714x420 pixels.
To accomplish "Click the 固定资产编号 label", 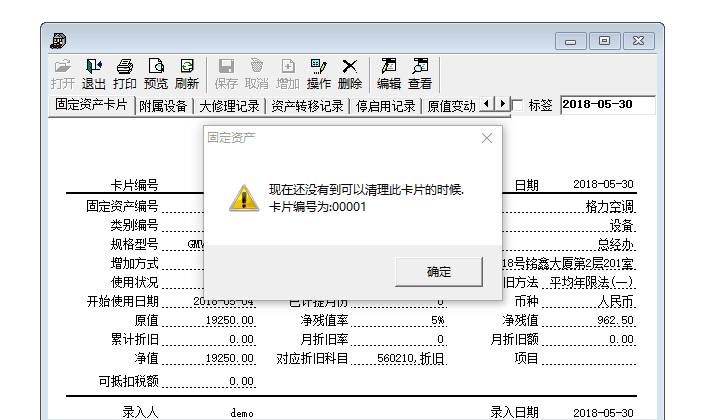I will [x=122, y=206].
